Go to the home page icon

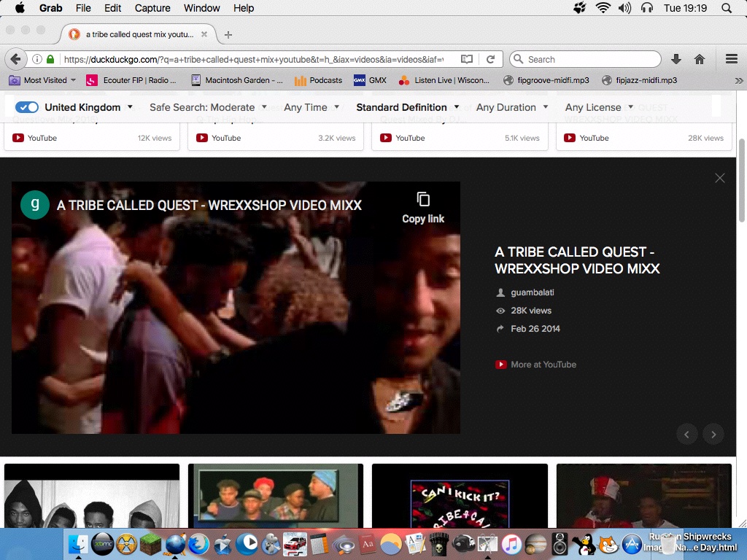point(700,59)
